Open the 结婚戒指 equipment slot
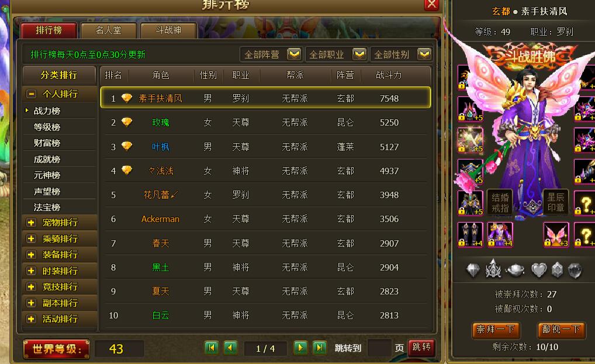This screenshot has width=595, height=364. click(x=500, y=203)
